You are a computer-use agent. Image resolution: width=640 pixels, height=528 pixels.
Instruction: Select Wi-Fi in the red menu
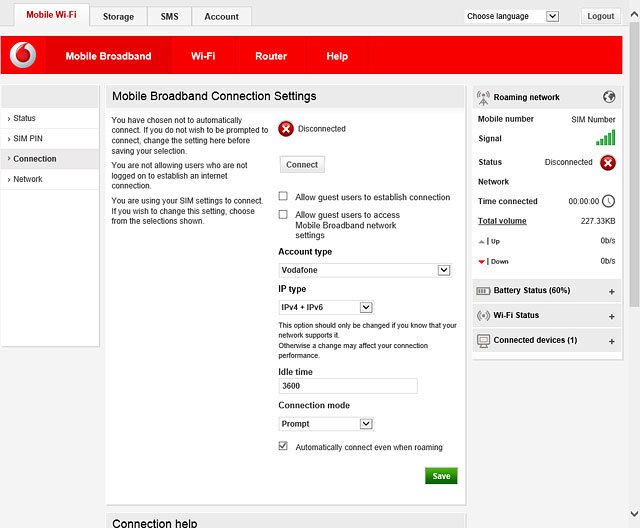203,56
